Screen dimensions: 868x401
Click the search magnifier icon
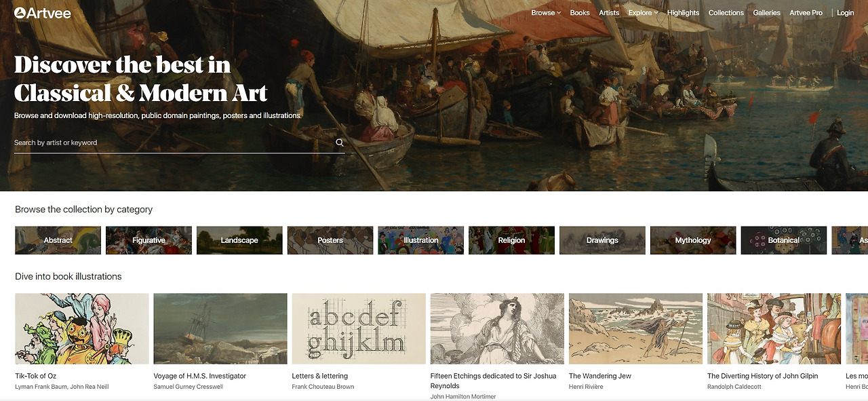pyautogui.click(x=340, y=142)
